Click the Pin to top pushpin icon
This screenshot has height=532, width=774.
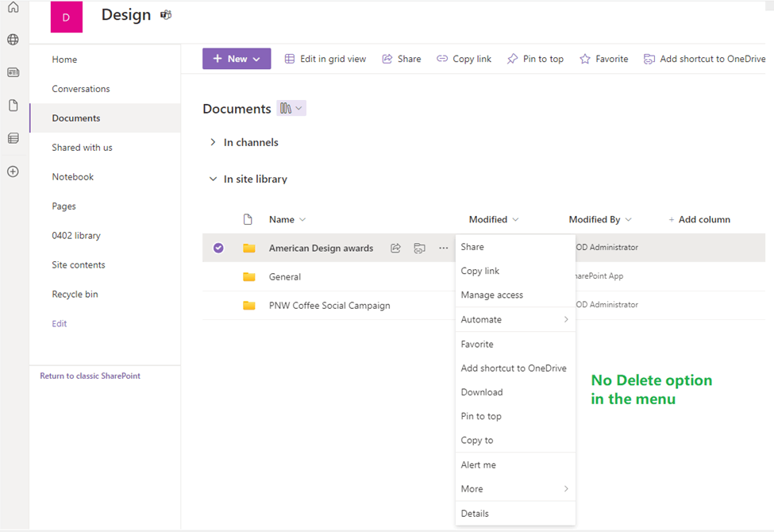pos(512,59)
